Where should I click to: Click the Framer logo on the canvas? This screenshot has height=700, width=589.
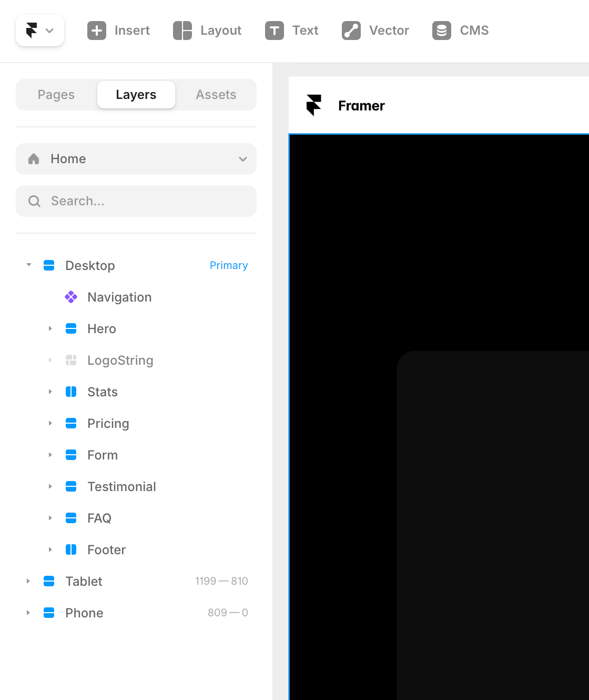point(314,105)
